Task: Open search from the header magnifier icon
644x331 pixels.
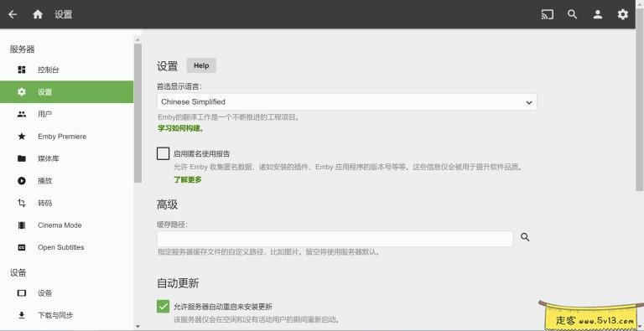Action: tap(572, 14)
